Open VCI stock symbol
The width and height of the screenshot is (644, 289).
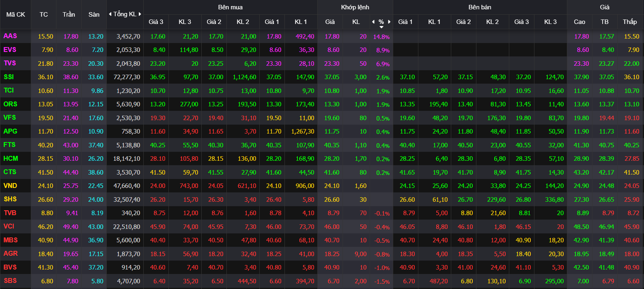(9, 226)
